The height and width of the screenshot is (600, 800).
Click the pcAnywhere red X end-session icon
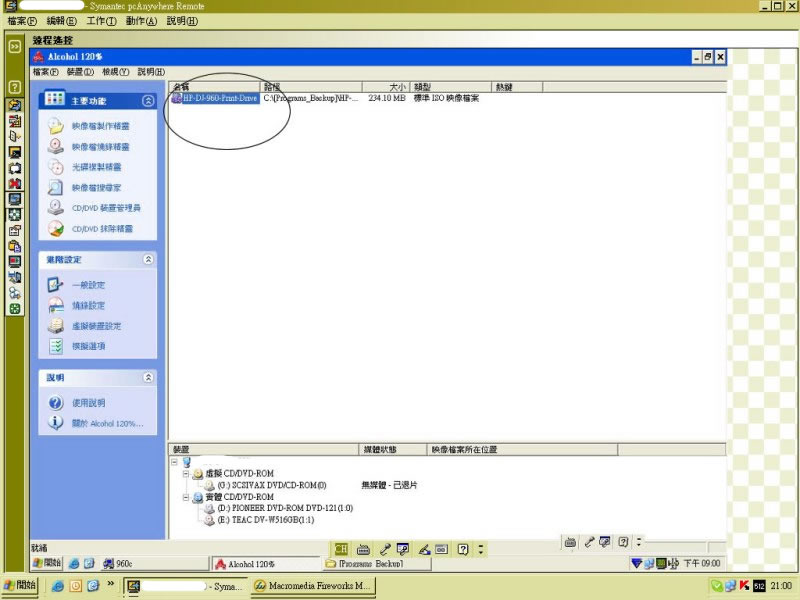[15, 183]
